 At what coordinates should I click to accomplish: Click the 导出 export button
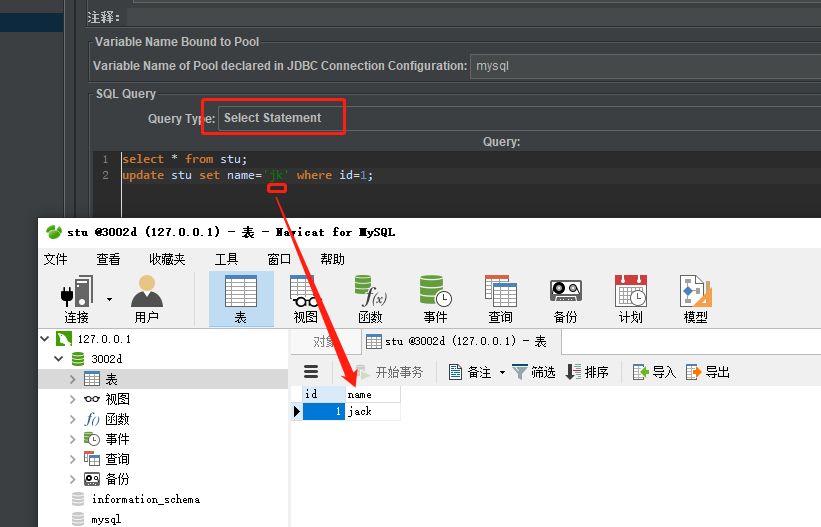[x=707, y=372]
